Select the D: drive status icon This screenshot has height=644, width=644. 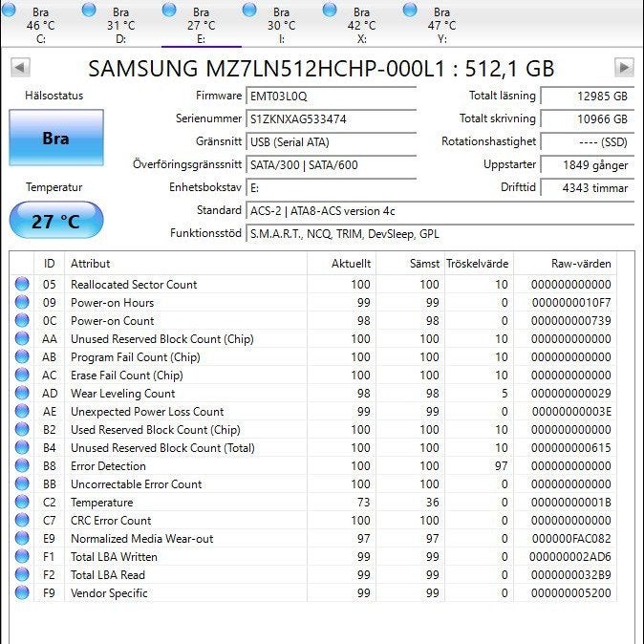(89, 10)
